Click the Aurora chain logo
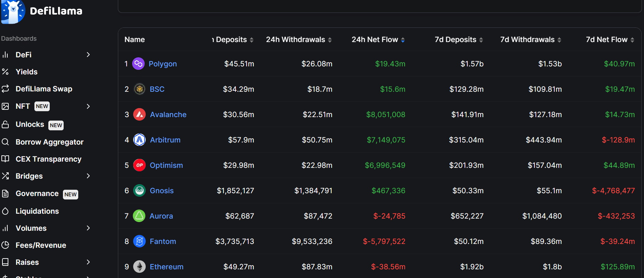The width and height of the screenshot is (644, 278). coord(139,216)
